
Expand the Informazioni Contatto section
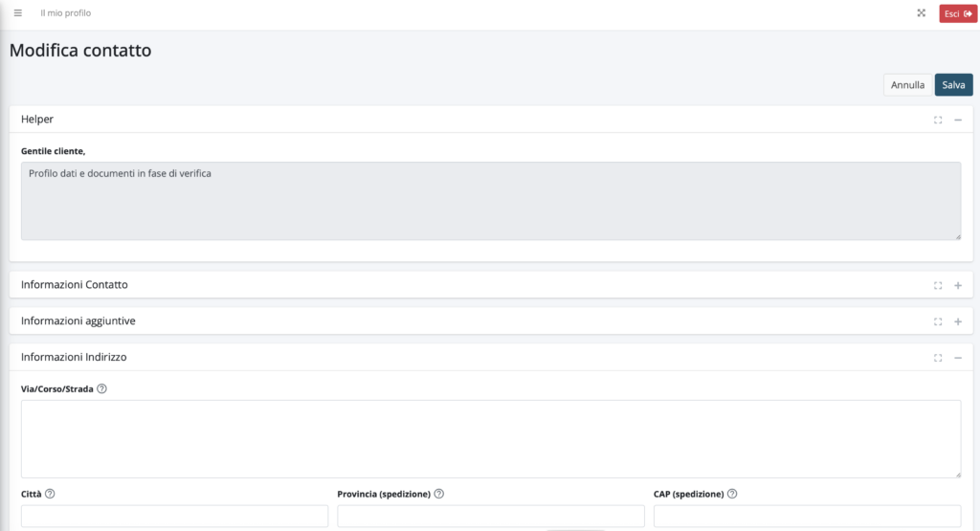pos(958,285)
